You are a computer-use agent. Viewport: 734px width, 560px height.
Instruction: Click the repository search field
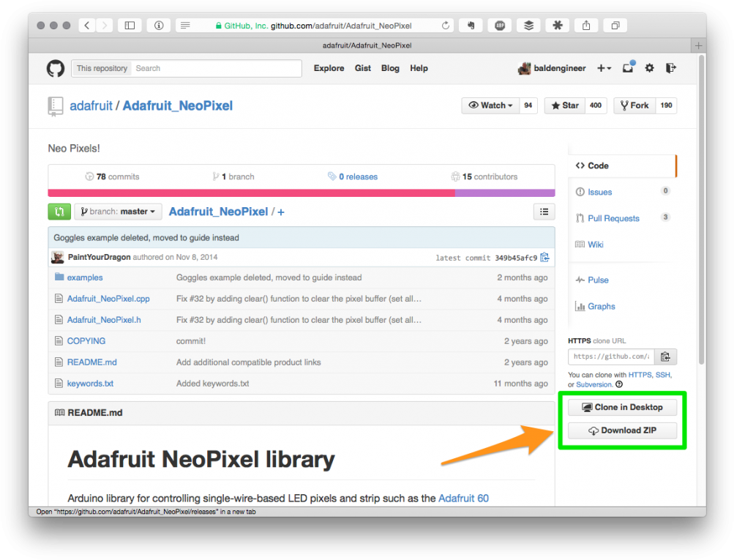(217, 68)
